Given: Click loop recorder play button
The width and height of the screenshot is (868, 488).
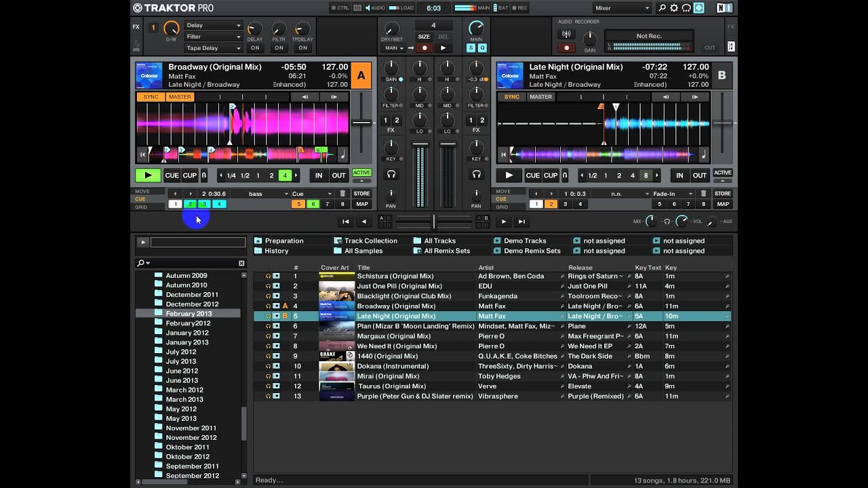Looking at the screenshot, I should tap(443, 48).
